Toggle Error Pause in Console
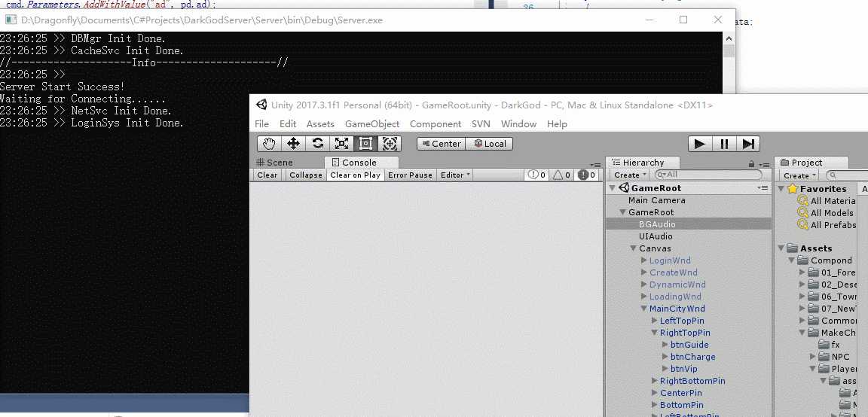 click(410, 175)
